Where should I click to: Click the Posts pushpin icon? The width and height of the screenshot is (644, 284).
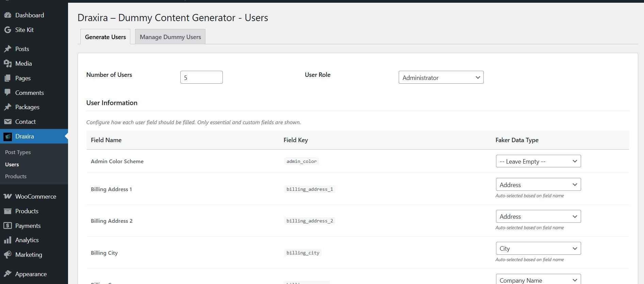click(7, 49)
